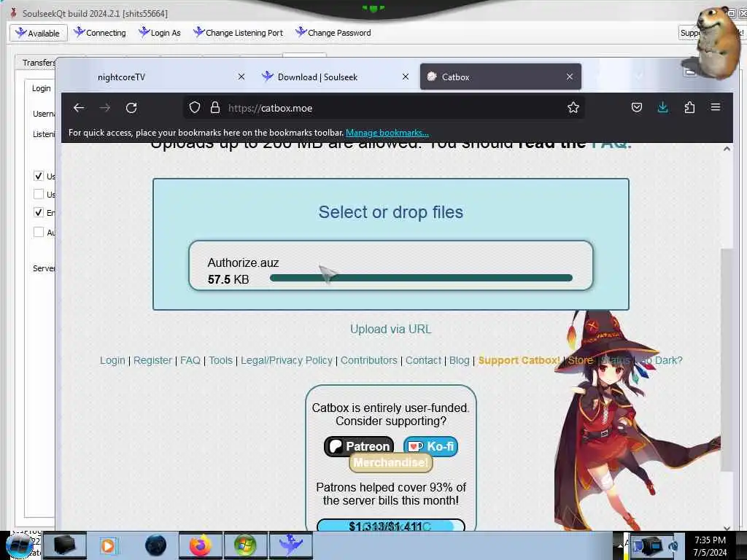The height and width of the screenshot is (560, 747).
Task: Click the Select or drop files area
Action: pos(391,212)
